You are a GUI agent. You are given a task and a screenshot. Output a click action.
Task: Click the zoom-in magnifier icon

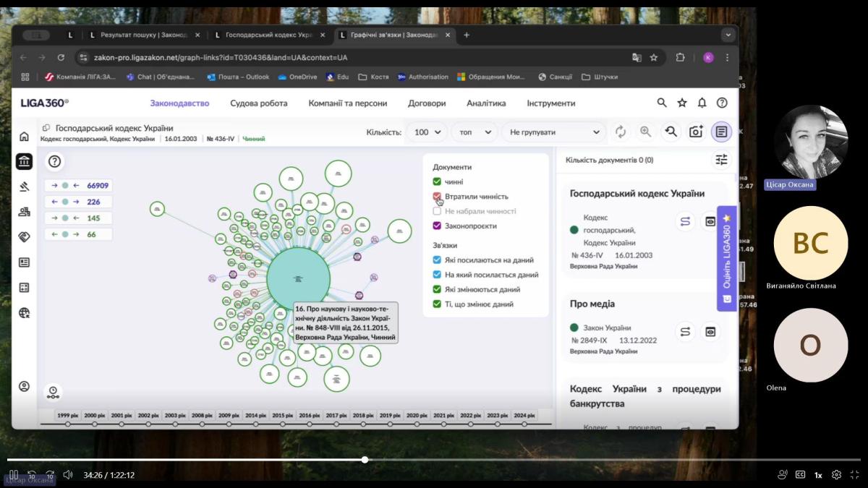(x=645, y=132)
